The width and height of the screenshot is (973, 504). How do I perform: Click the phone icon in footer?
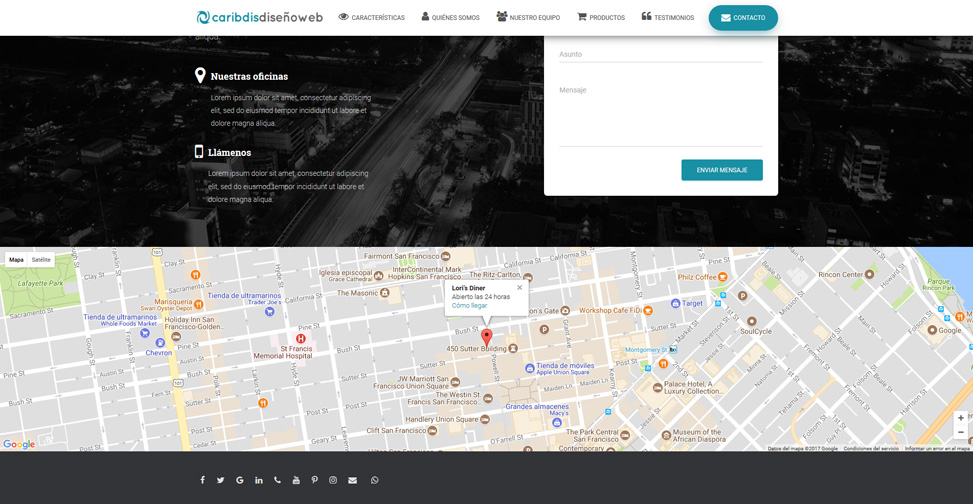pos(277,480)
